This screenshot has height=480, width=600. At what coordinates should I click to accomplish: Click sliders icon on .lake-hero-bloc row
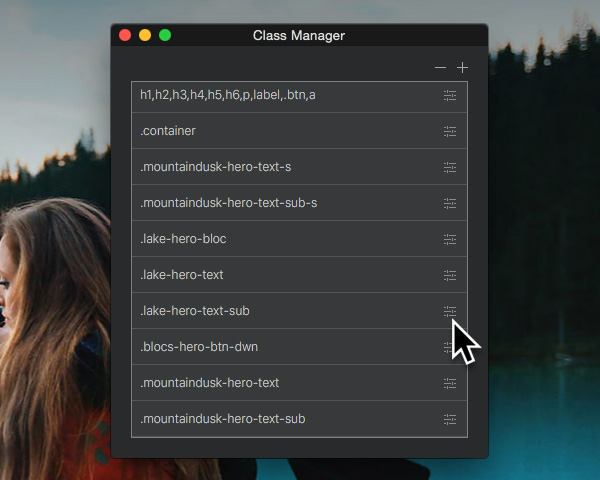pos(450,240)
